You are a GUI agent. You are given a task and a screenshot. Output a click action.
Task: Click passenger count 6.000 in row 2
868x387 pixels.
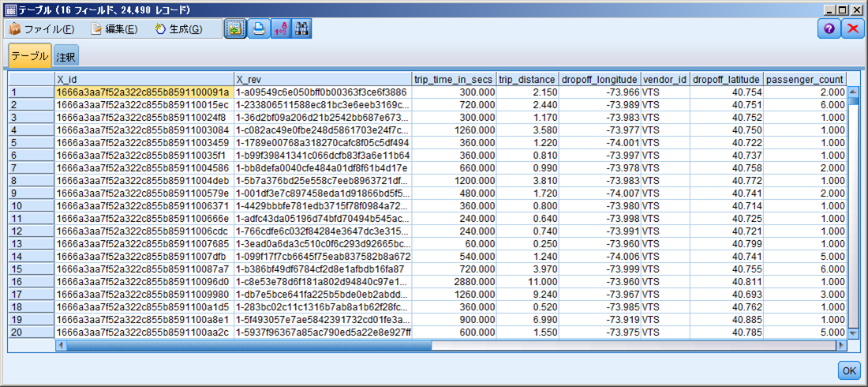(805, 104)
